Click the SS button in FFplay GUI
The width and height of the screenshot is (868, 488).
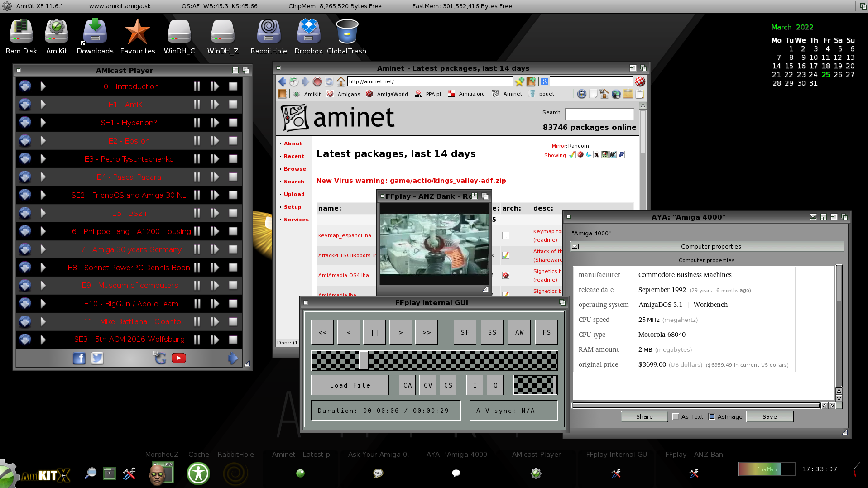coord(492,333)
